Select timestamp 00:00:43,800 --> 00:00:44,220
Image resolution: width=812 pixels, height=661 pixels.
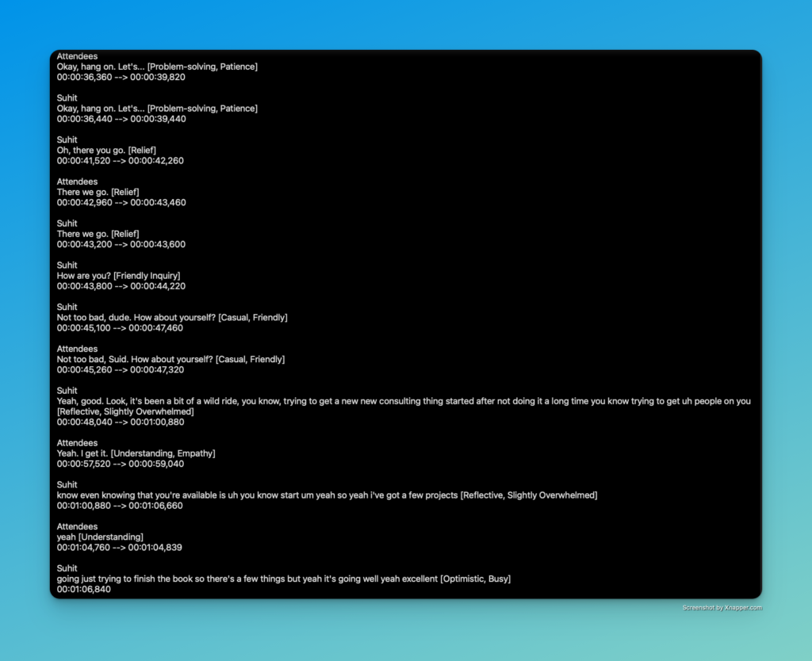coord(121,286)
